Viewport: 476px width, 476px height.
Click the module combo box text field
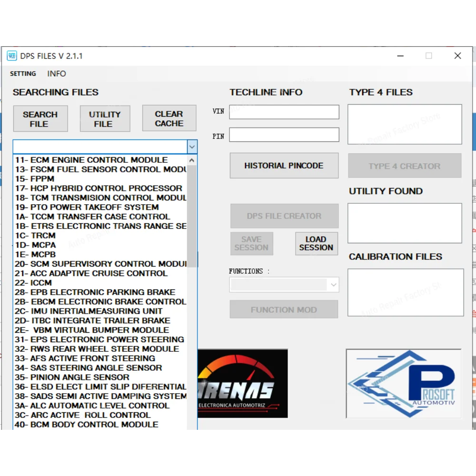pos(100,147)
